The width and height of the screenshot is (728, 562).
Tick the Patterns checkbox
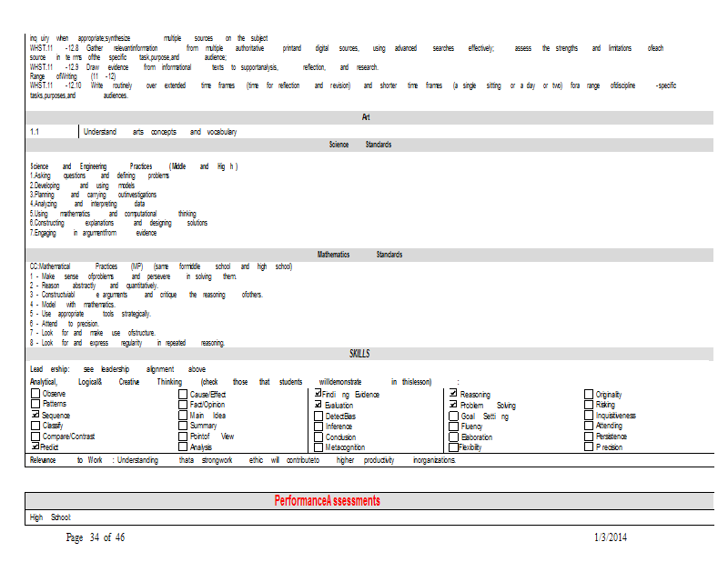[x=35, y=403]
